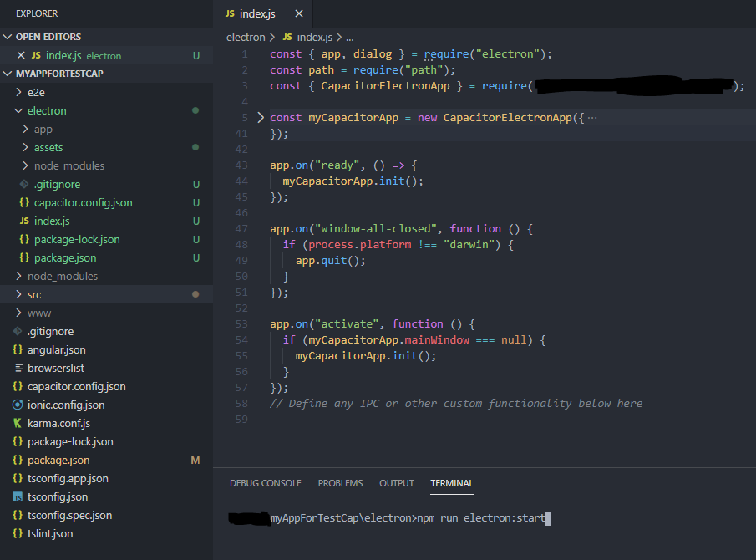756x560 pixels.
Task: Collapse the Open Editors section
Action: [8, 37]
